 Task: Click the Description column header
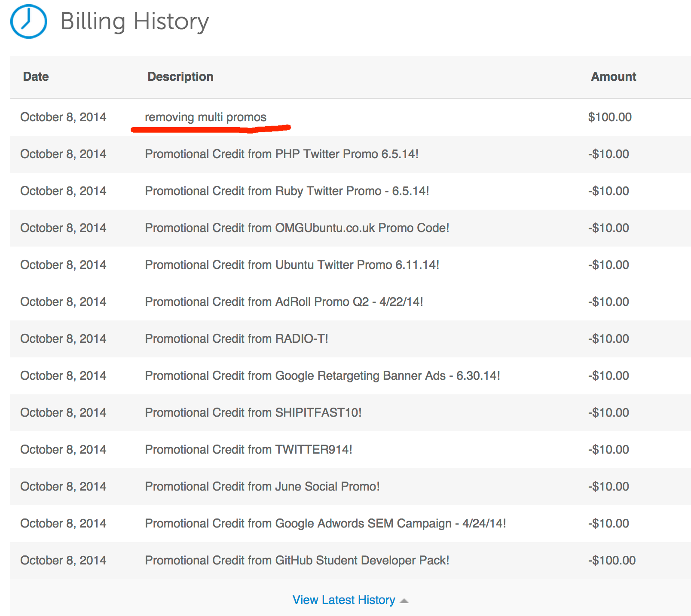pyautogui.click(x=180, y=76)
